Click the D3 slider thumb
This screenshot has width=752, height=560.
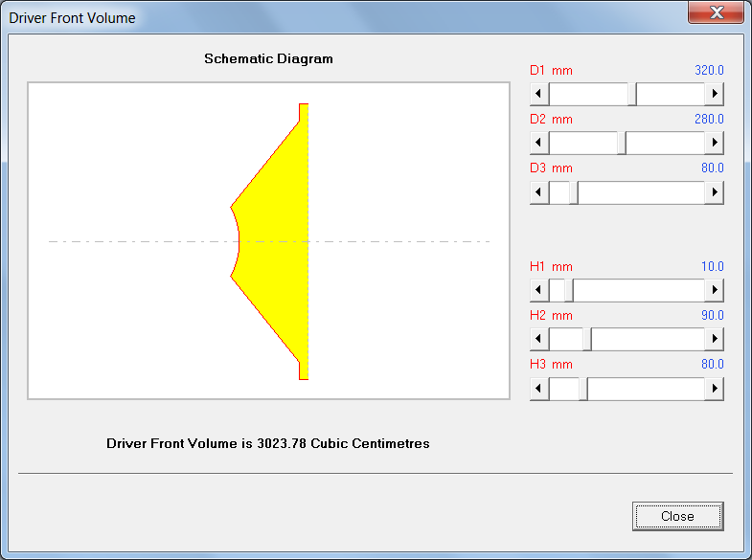coord(574,192)
